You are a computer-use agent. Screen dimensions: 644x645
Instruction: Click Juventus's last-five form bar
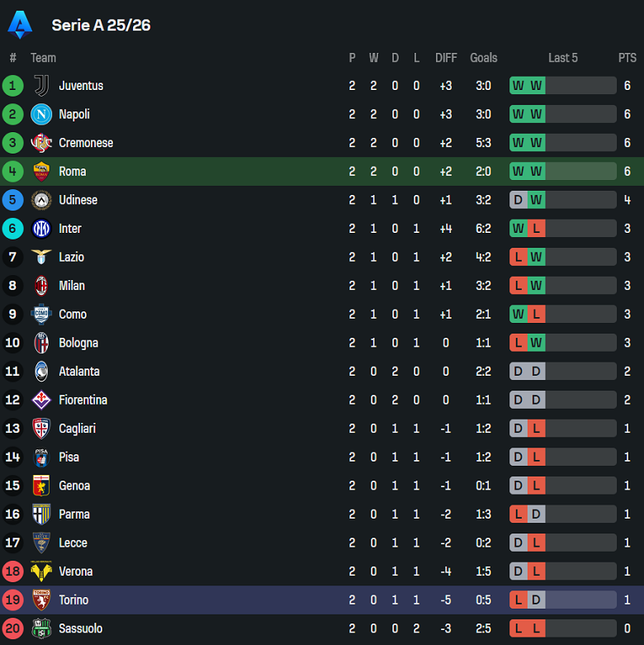click(x=563, y=86)
